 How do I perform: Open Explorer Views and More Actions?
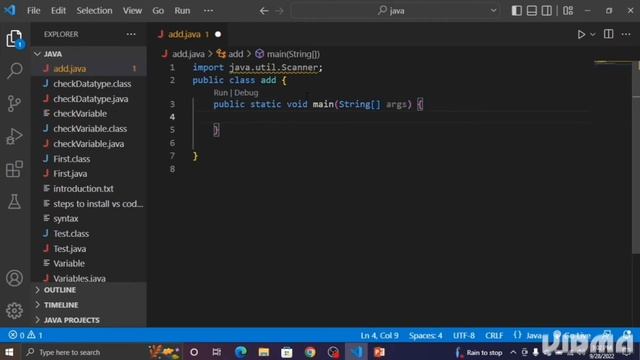pyautogui.click(x=131, y=34)
